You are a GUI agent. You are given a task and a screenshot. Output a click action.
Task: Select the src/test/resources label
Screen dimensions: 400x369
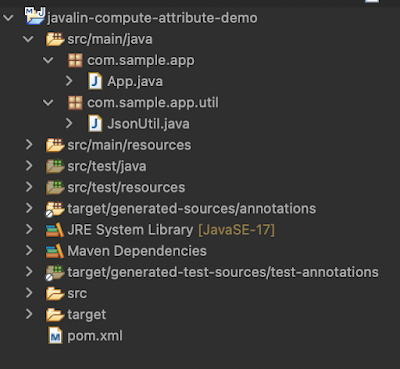126,188
